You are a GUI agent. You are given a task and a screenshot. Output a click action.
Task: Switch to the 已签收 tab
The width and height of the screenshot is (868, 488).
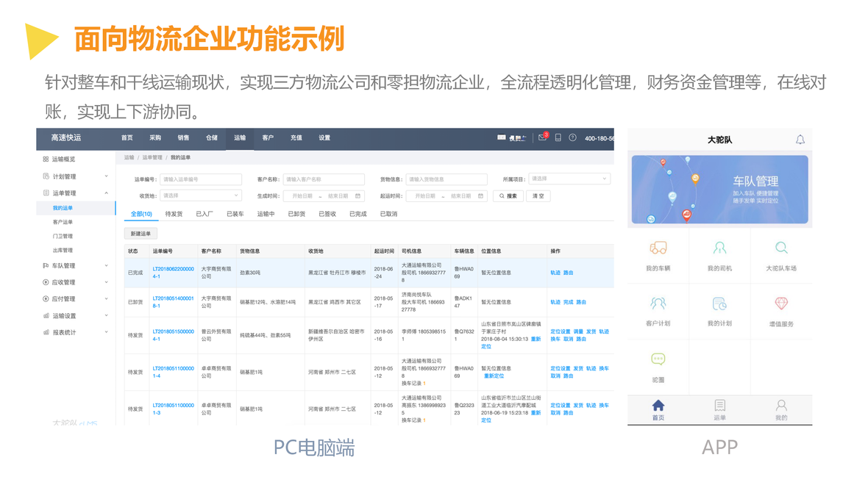pos(327,214)
